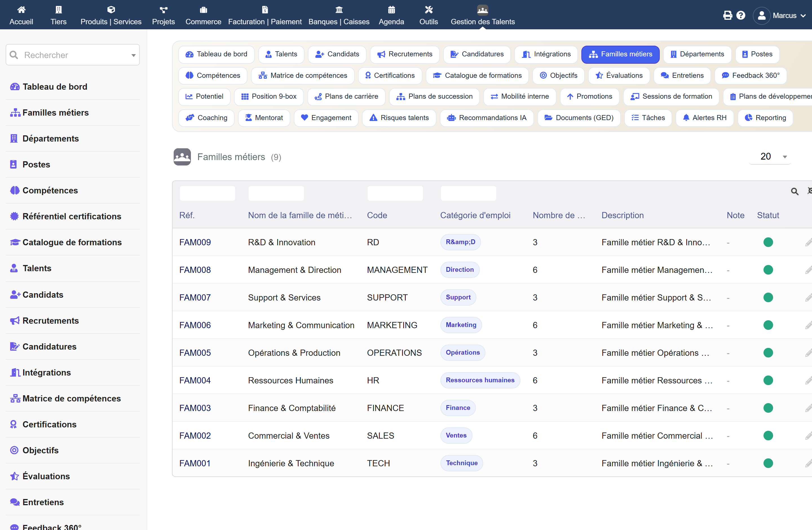Click the magnifier icon in the Rechercher box
812x530 pixels.
click(x=14, y=55)
